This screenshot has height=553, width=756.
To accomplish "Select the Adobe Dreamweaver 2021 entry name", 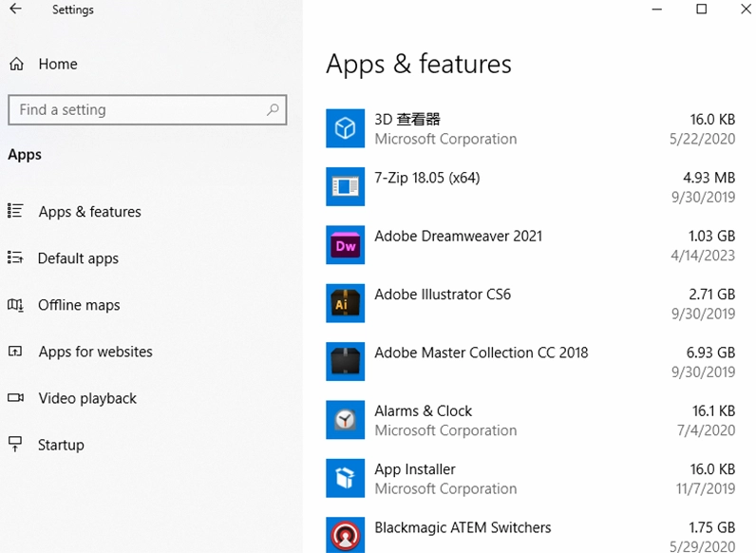I will [x=458, y=236].
